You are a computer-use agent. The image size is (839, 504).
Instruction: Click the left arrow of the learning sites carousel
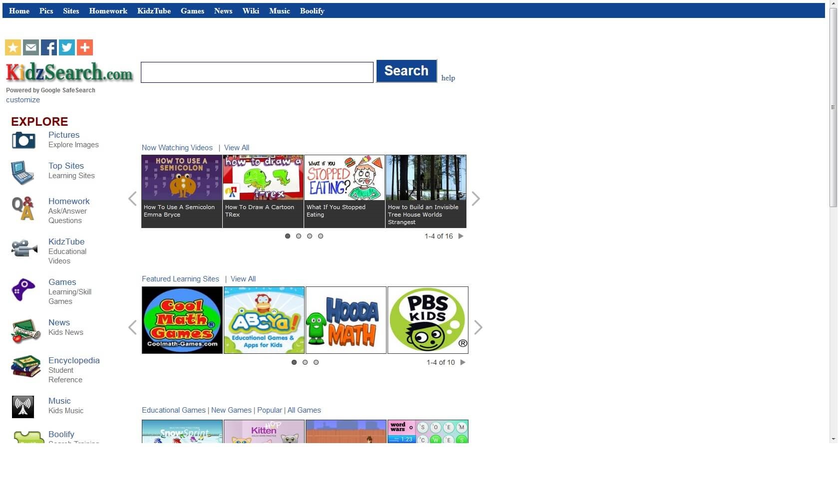(132, 327)
